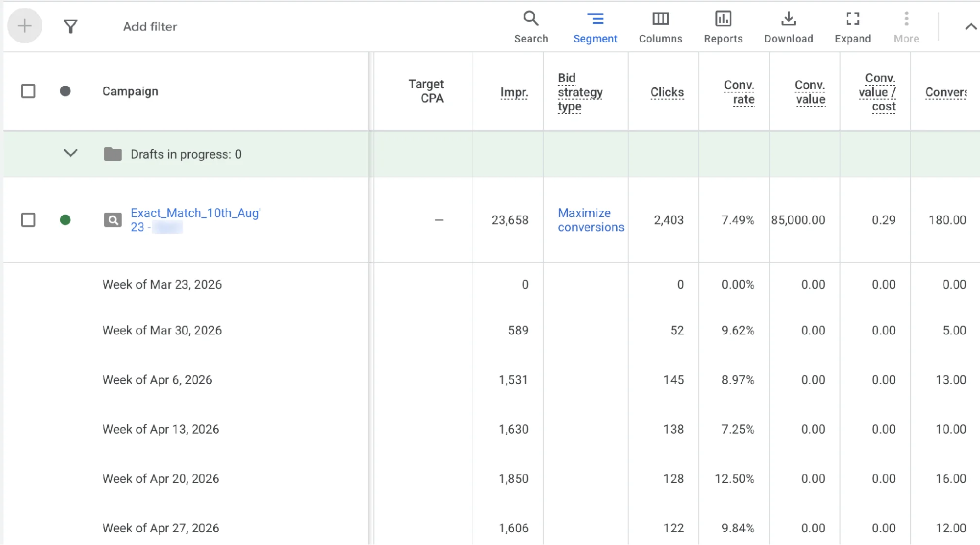The image size is (980, 545).
Task: Click the green enabled status dot
Action: (x=65, y=220)
